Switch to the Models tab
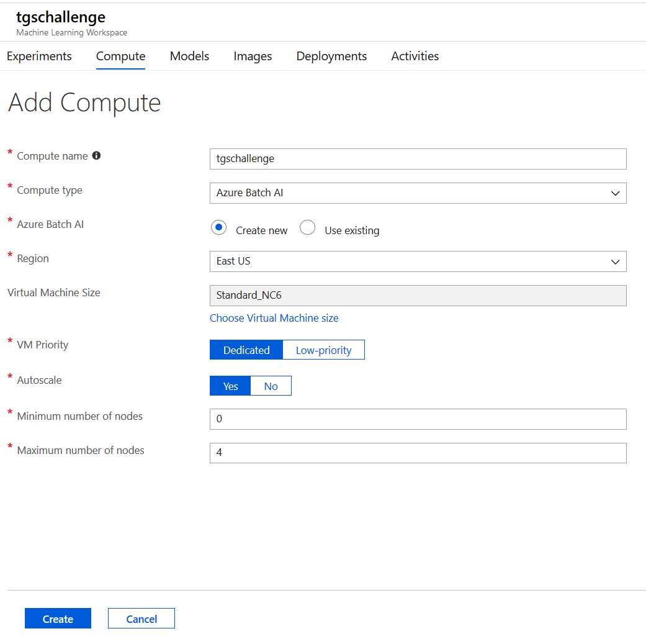Image resolution: width=646 pixels, height=644 pixels. tap(189, 56)
